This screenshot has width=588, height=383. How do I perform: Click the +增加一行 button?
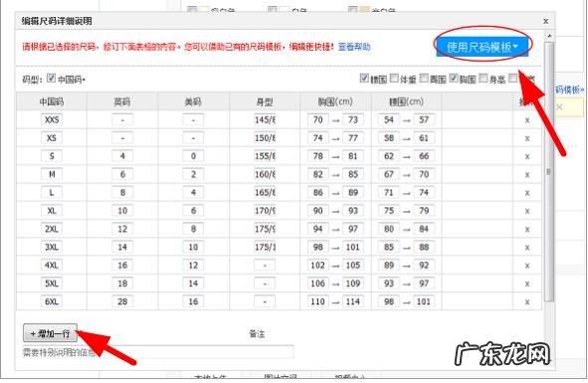click(51, 333)
